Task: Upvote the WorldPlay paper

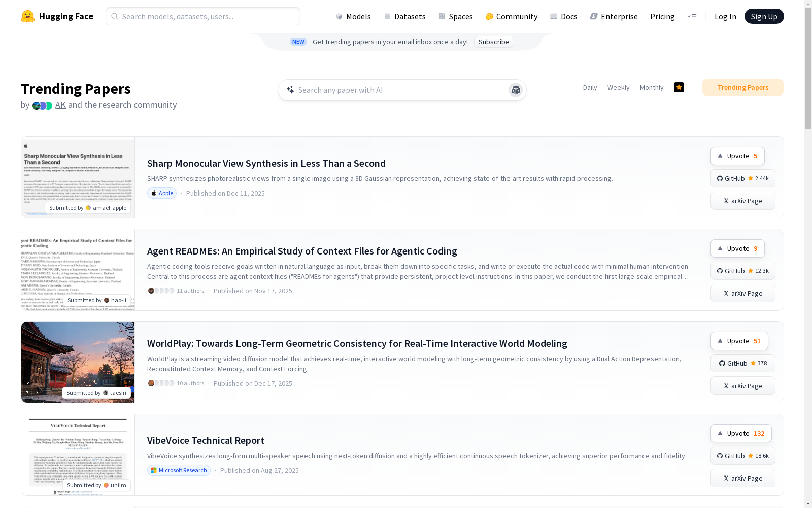Action: click(x=739, y=341)
